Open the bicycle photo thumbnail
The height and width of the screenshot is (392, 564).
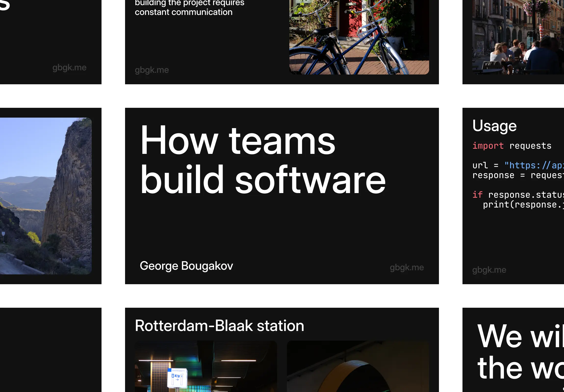359,37
